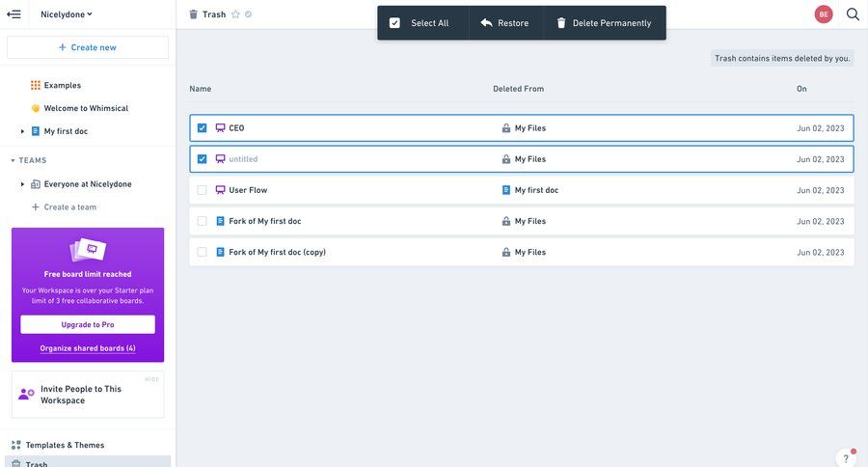The height and width of the screenshot is (467, 868).
Task: Open the Nicelydone workspace dropdown
Action: 67,14
